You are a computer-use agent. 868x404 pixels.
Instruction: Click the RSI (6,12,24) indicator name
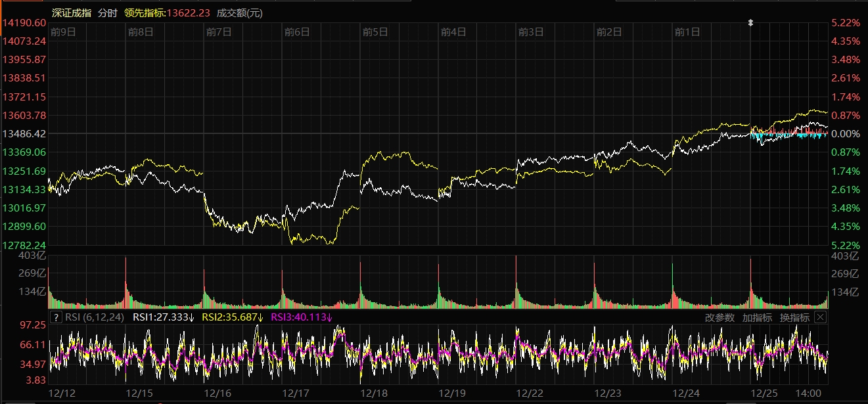point(95,317)
